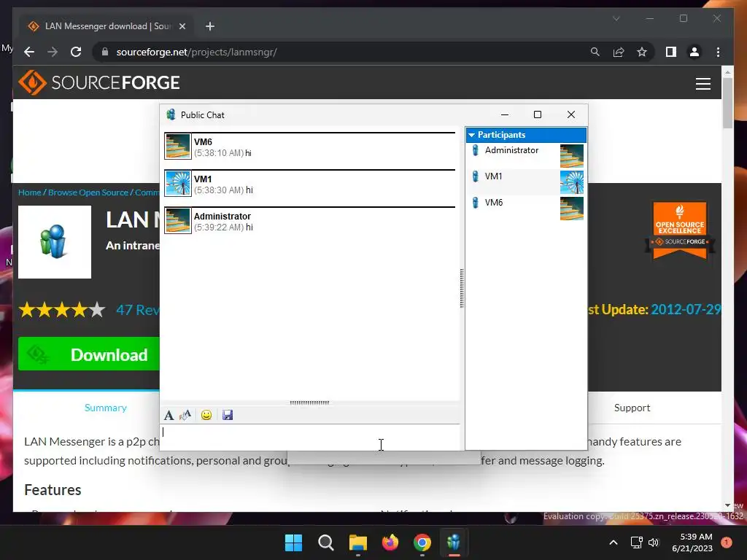Viewport: 747px width, 560px height.
Task: Click the Open Source Excellence badge
Action: (680, 231)
